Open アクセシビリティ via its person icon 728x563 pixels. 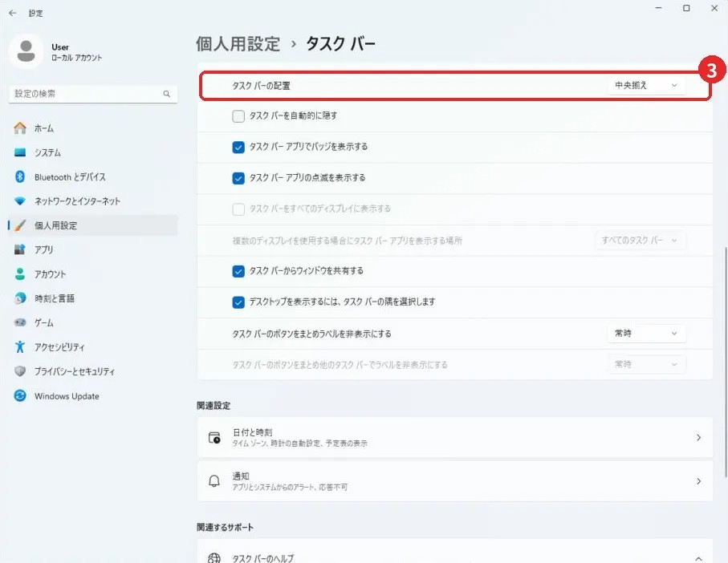[20, 347]
